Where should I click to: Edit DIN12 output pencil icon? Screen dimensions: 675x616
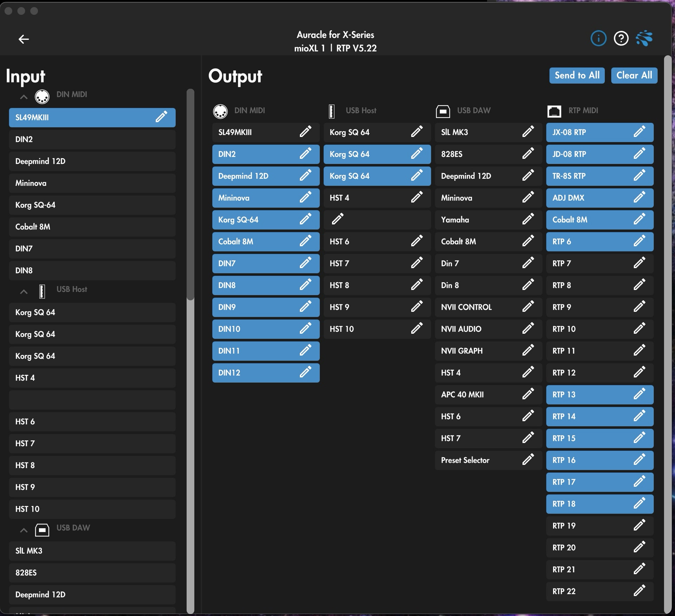pyautogui.click(x=306, y=372)
